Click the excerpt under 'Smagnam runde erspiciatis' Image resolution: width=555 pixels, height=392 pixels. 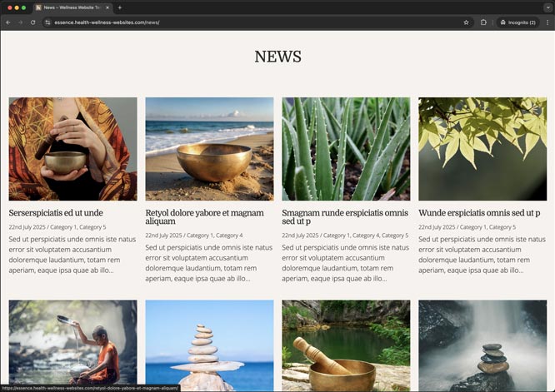click(x=346, y=263)
